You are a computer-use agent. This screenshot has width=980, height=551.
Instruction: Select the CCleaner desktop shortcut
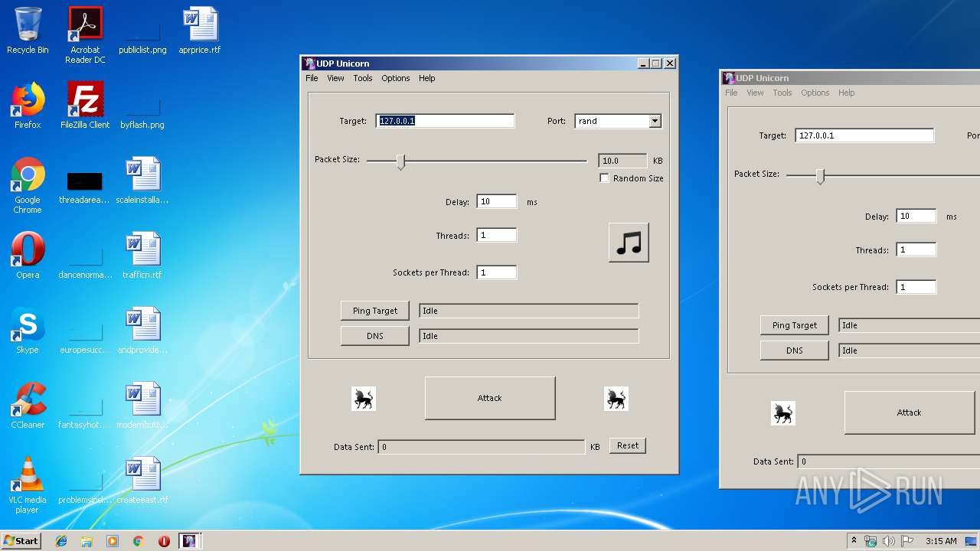[x=28, y=406]
